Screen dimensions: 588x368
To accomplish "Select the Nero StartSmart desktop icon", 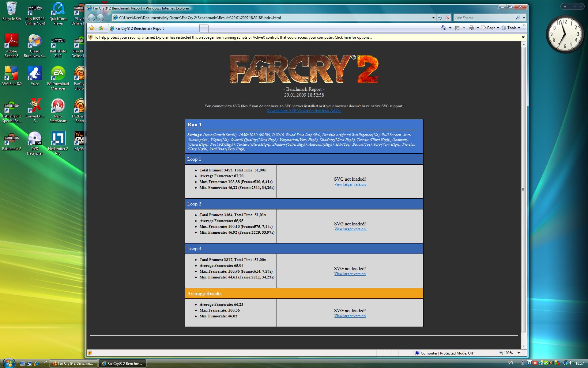I will click(58, 110).
